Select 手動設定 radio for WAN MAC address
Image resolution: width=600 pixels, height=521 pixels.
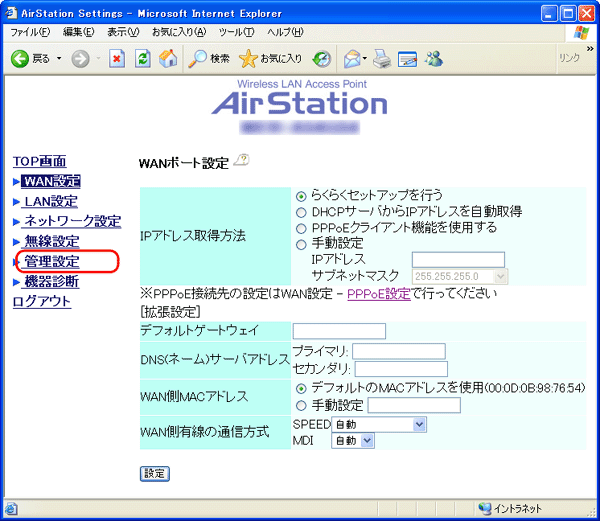pos(301,405)
